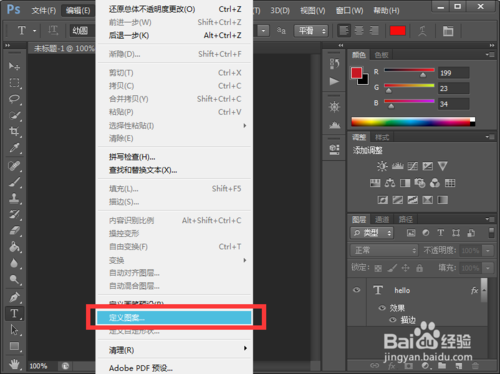Screen dimensions: 500x374
Task: Choose 拼写检查(H) menu item
Action: tap(173, 157)
